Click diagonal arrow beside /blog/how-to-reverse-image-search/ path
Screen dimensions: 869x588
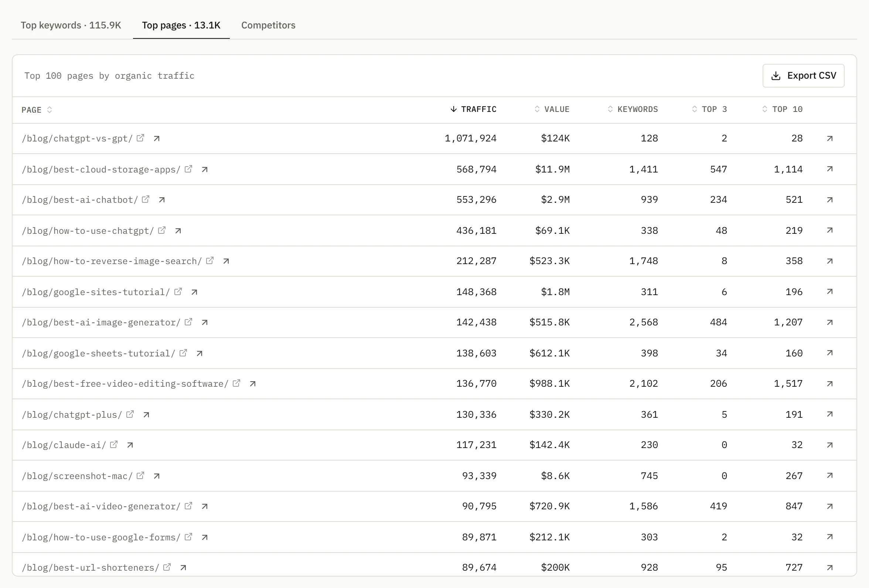coord(226,261)
